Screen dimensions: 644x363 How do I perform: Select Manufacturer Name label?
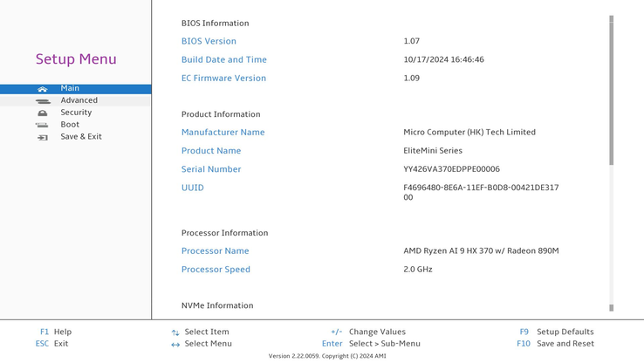[223, 133]
